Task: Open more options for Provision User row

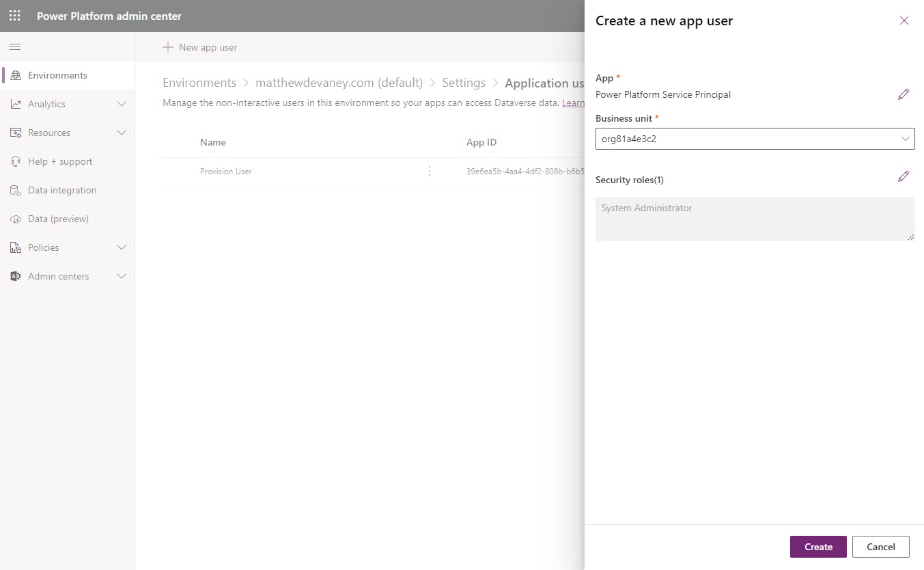Action: [x=429, y=171]
